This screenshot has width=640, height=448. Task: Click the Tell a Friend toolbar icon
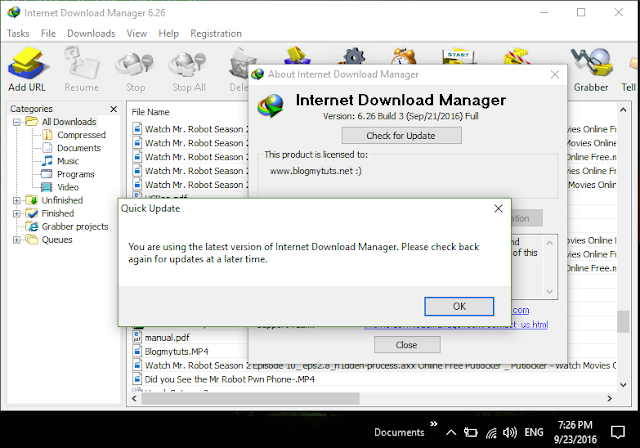click(x=630, y=69)
